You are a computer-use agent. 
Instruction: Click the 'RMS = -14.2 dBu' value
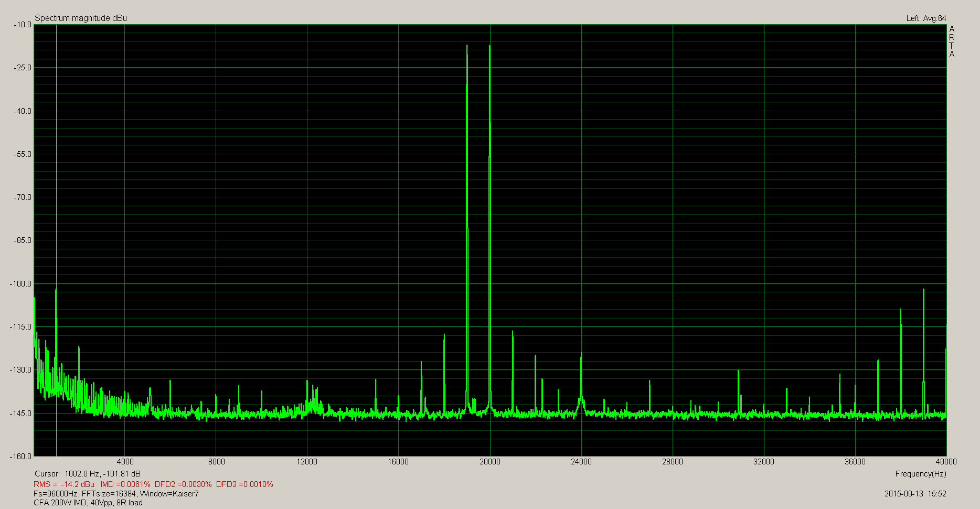pyautogui.click(x=64, y=484)
